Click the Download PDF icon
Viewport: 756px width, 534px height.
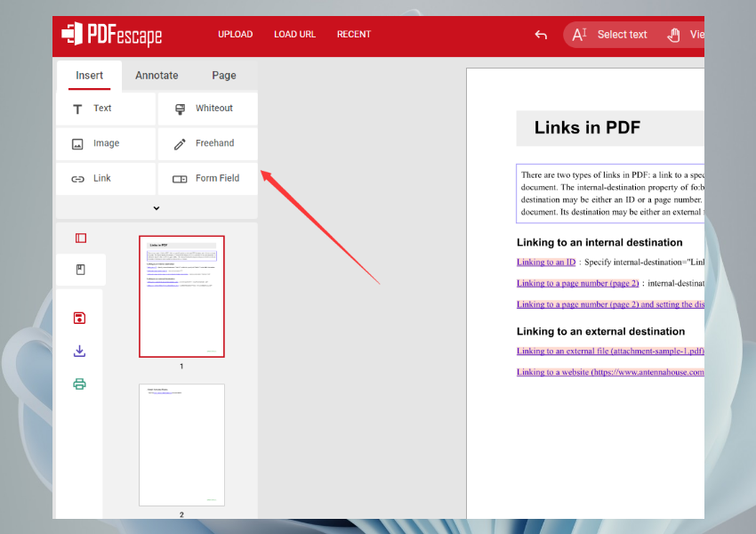[79, 351]
